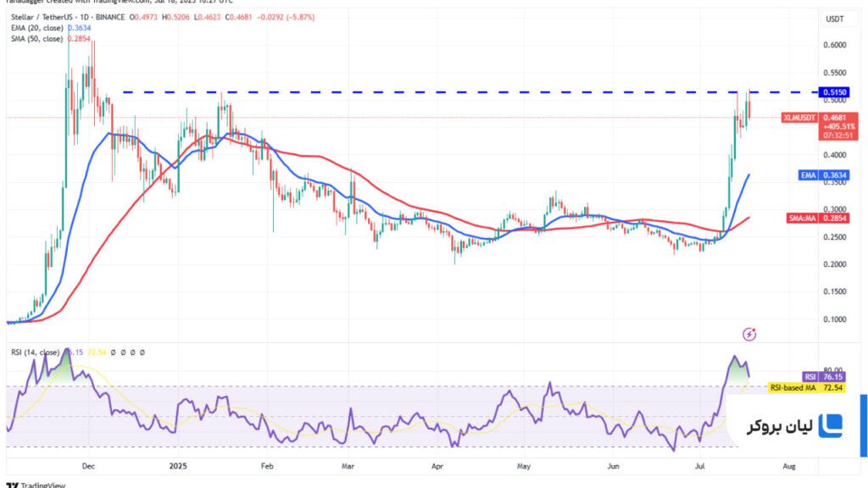The image size is (868, 488).
Task: Click the 0.4681 current price label
Action: pyautogui.click(x=834, y=118)
